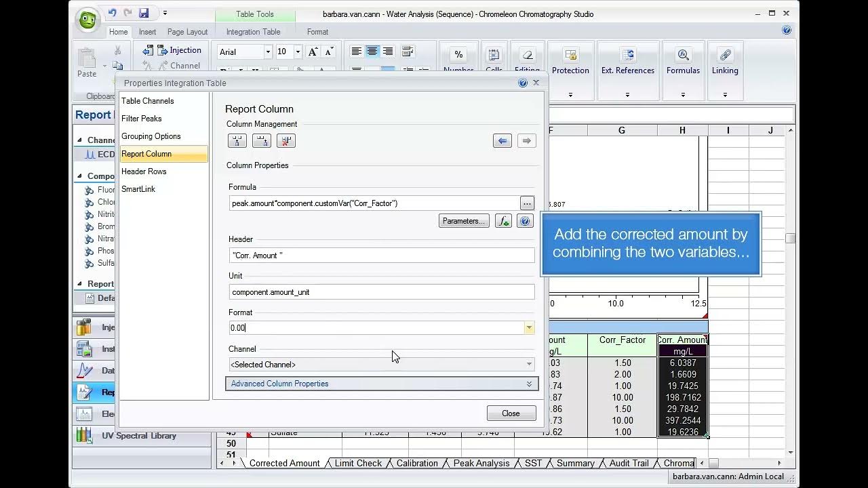Image resolution: width=868 pixels, height=488 pixels.
Task: Click the previous injection arrow icon
Action: [148, 50]
